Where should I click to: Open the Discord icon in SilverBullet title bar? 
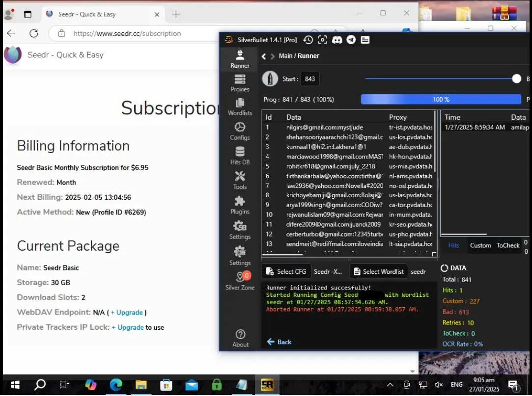click(x=337, y=40)
